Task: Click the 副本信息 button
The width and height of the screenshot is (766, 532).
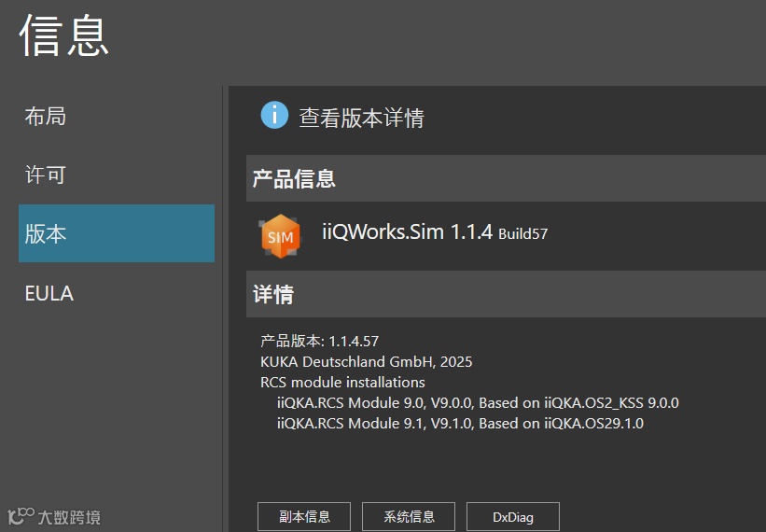Action: [x=304, y=516]
